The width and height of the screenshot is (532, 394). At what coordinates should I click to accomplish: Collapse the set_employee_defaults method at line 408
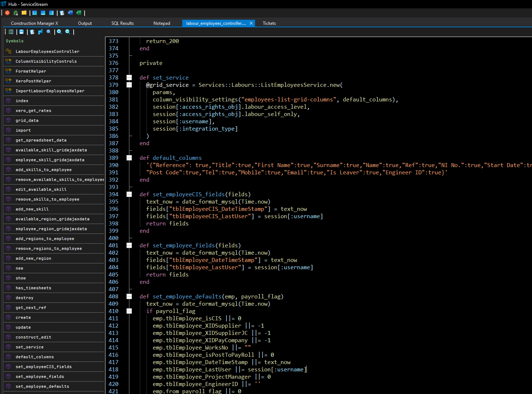tap(129, 296)
